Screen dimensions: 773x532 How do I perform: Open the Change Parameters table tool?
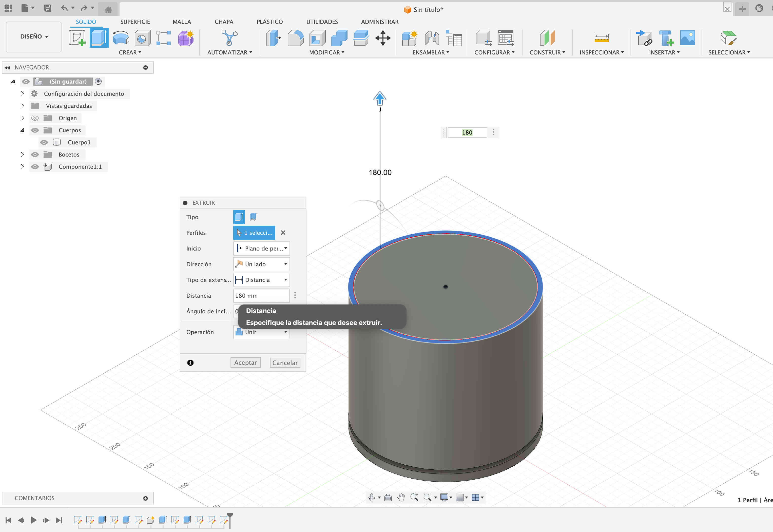point(506,38)
